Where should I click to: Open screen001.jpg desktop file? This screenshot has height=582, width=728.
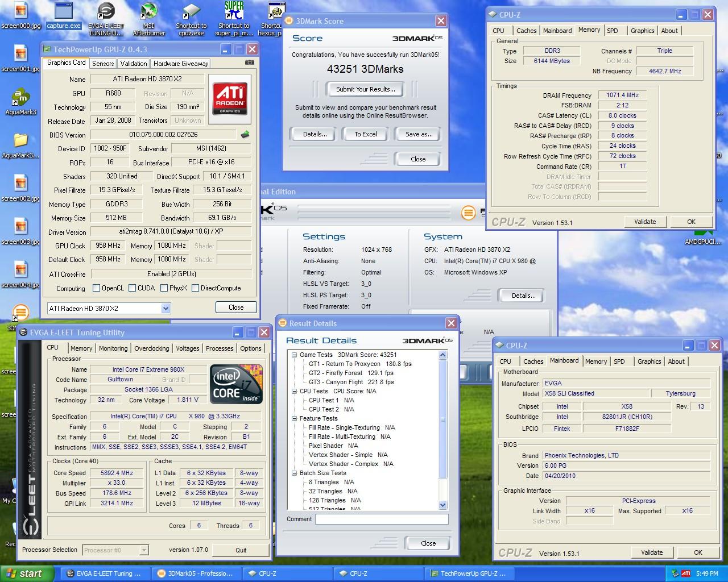(20, 59)
